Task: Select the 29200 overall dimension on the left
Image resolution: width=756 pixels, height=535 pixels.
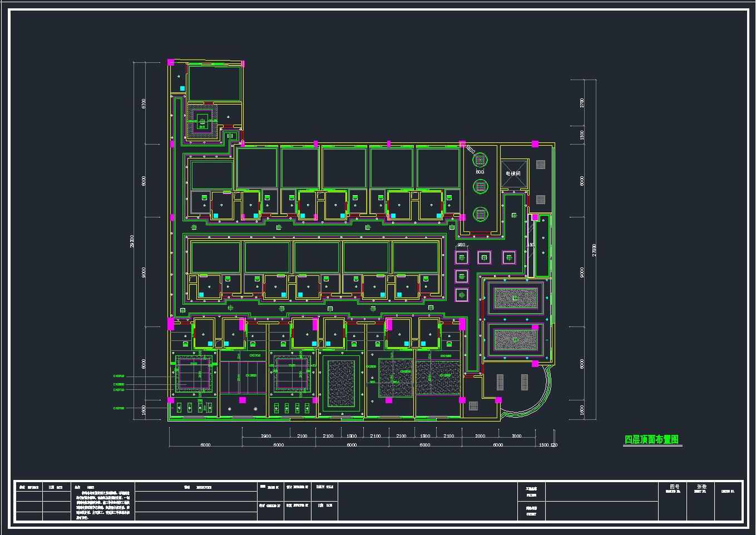Action: tap(132, 241)
